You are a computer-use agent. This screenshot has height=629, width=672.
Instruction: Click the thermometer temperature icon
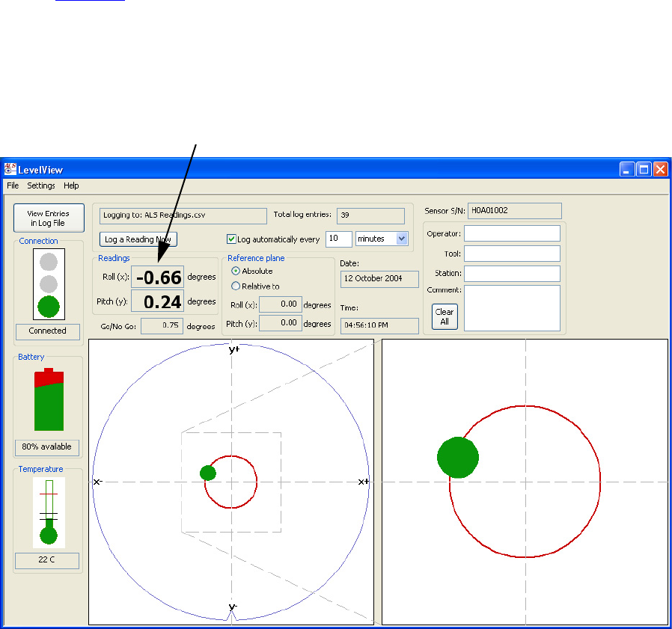pos(49,512)
